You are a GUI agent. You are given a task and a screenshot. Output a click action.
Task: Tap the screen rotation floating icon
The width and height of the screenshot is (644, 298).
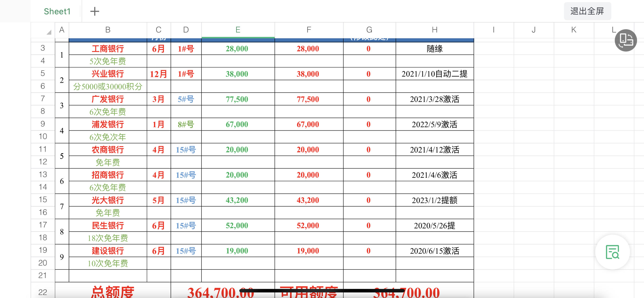pyautogui.click(x=626, y=40)
